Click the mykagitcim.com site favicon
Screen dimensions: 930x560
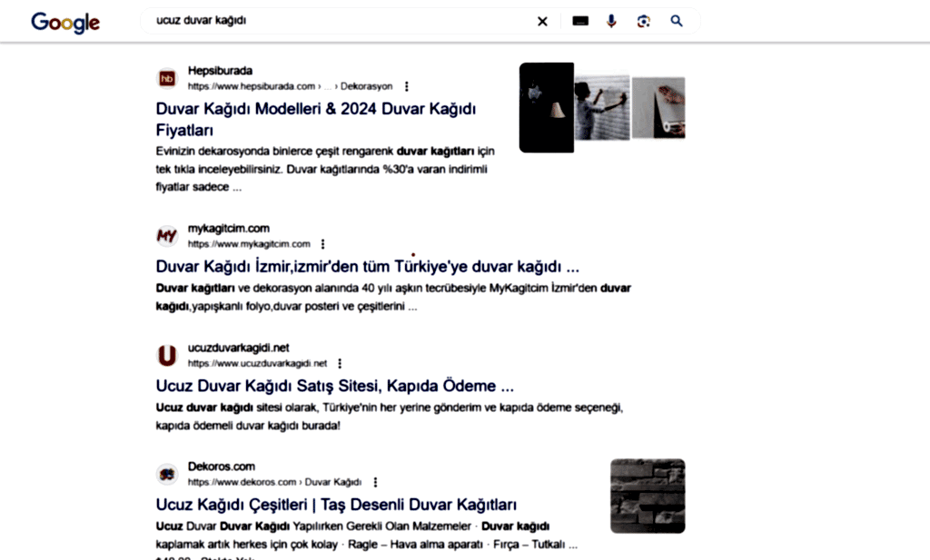point(167,237)
